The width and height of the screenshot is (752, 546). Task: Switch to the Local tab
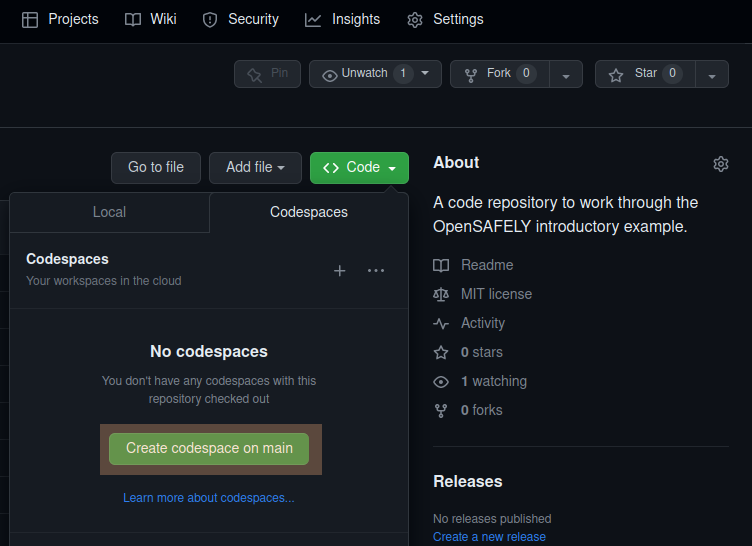click(109, 212)
